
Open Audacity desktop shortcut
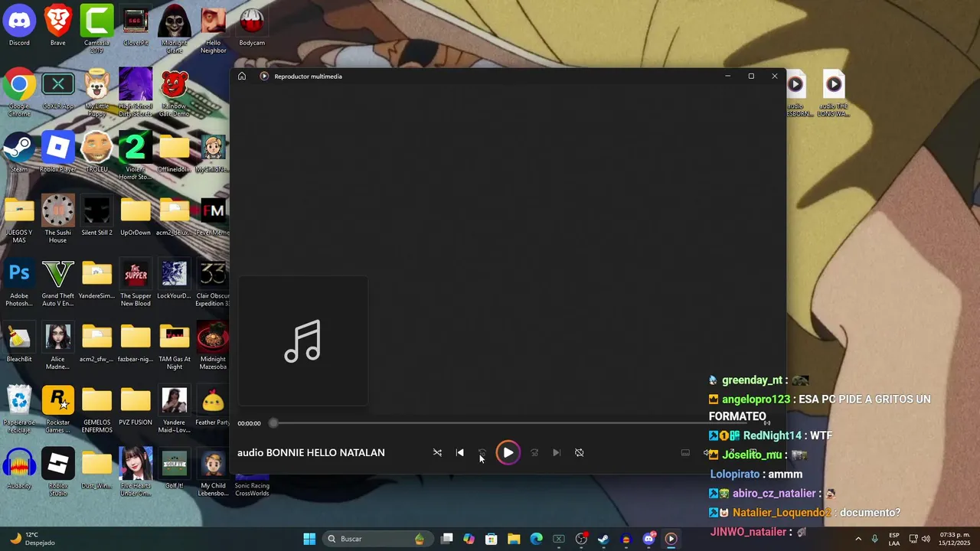coord(19,468)
